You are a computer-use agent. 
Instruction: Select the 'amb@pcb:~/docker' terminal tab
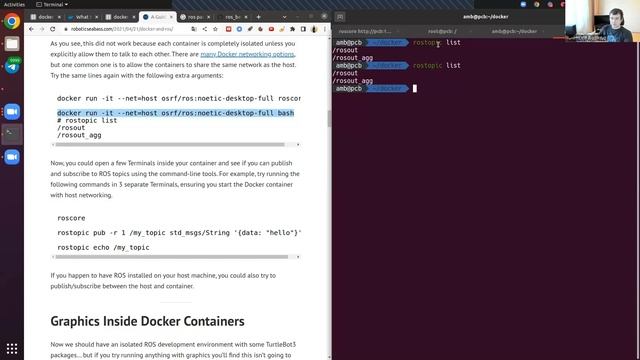tap(514, 31)
